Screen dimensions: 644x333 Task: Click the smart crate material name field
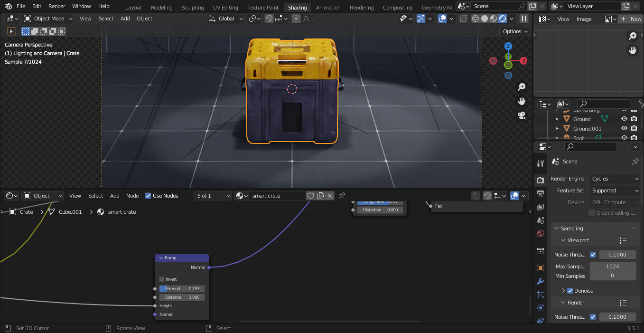[278, 195]
